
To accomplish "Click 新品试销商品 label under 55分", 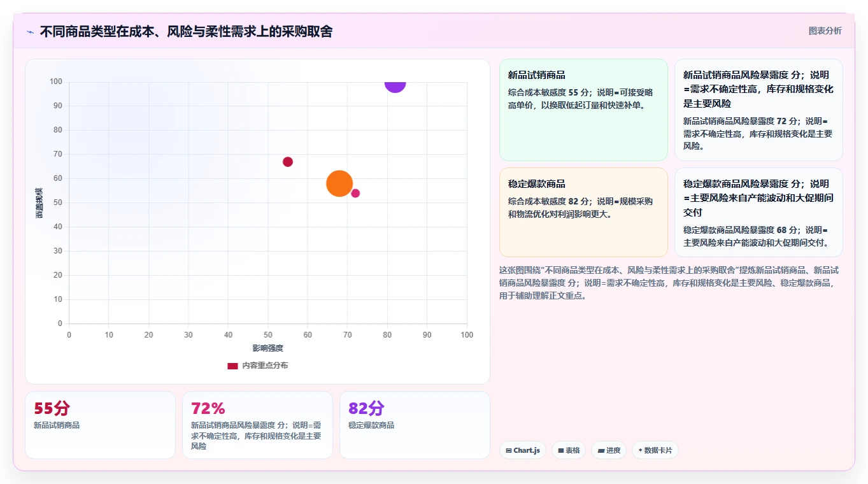I will click(57, 425).
